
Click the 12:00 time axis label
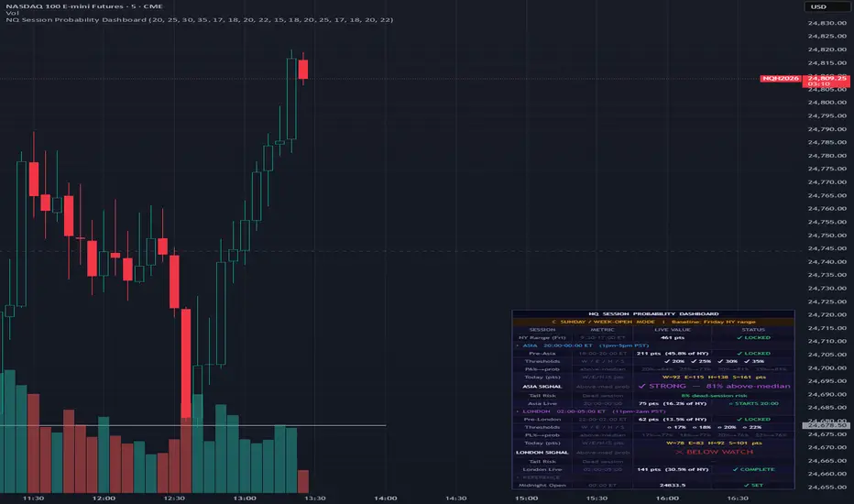pos(104,498)
